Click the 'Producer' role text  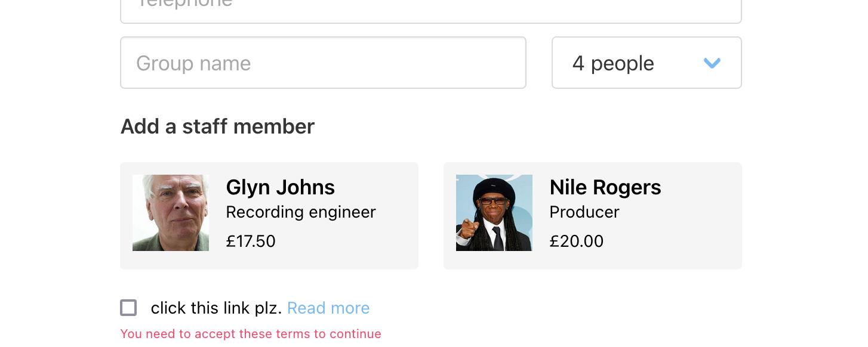(584, 212)
